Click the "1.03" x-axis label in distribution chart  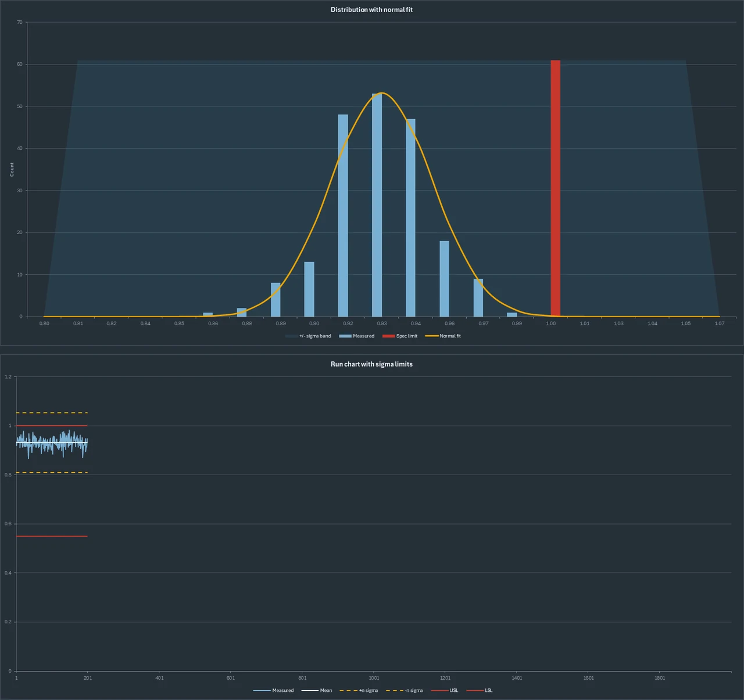[618, 324]
